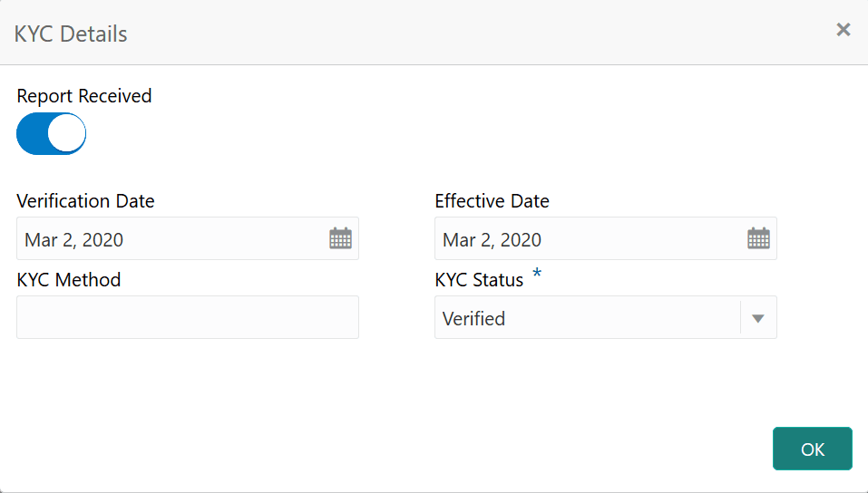Image resolution: width=868 pixels, height=493 pixels.
Task: Click the required asterisk beside KYC Status
Action: (x=536, y=275)
